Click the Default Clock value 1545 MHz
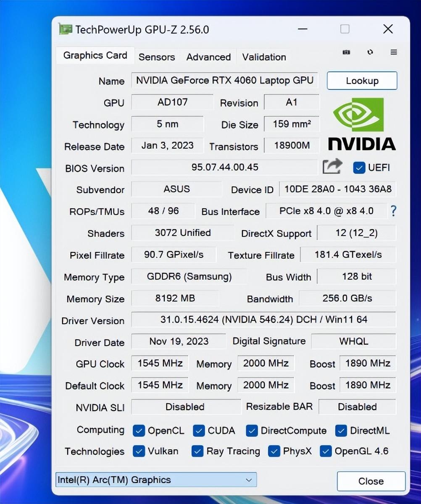Image resolution: width=421 pixels, height=504 pixels. (x=160, y=385)
